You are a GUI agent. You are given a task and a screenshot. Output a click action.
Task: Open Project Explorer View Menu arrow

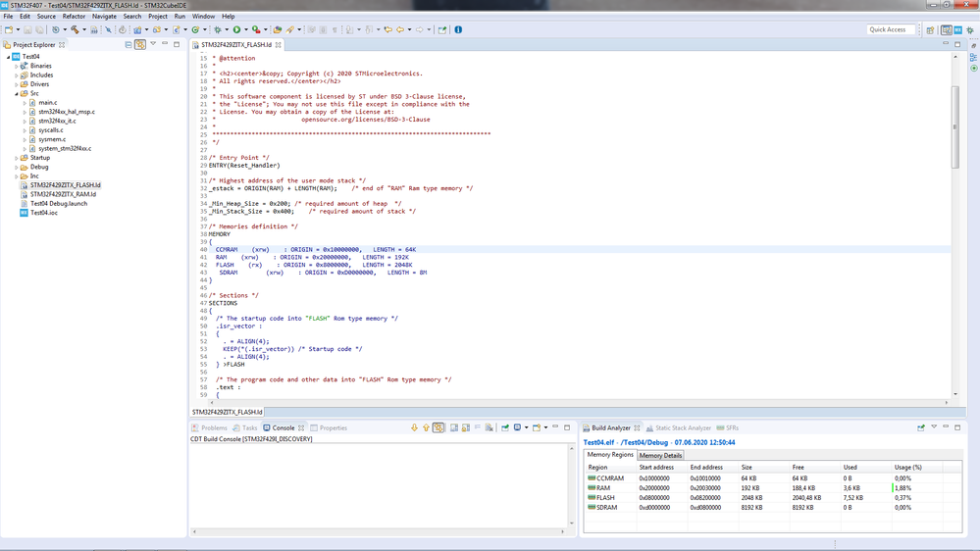(x=153, y=44)
